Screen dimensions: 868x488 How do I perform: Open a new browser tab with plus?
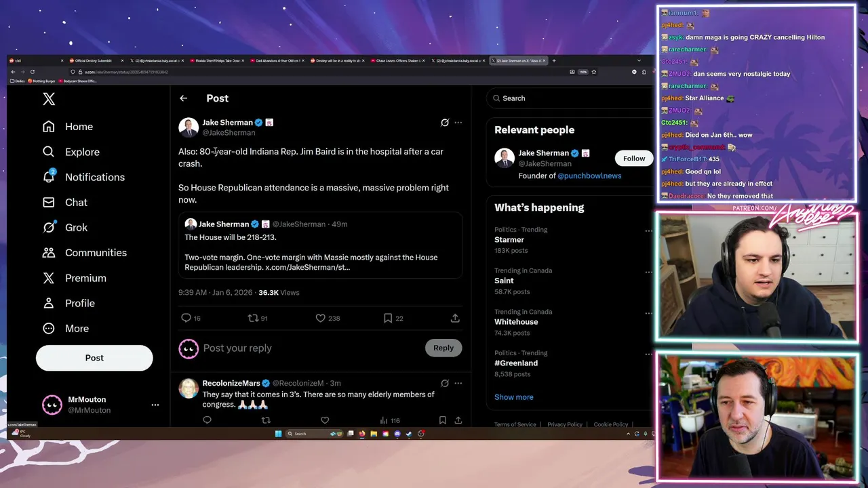click(x=554, y=61)
